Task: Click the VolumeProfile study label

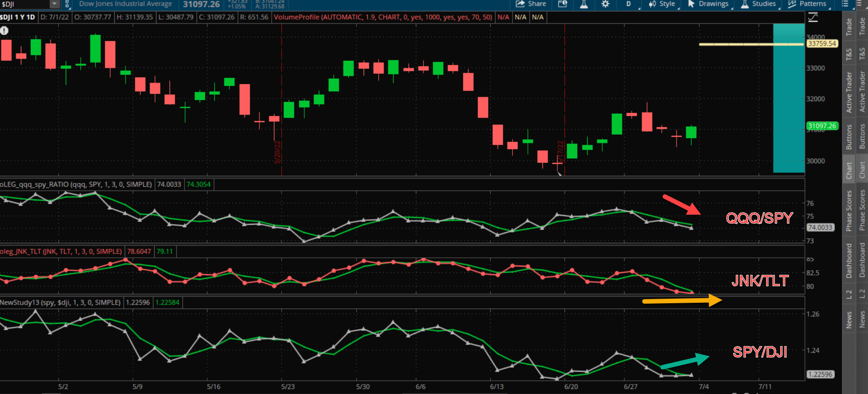Action: click(x=383, y=17)
